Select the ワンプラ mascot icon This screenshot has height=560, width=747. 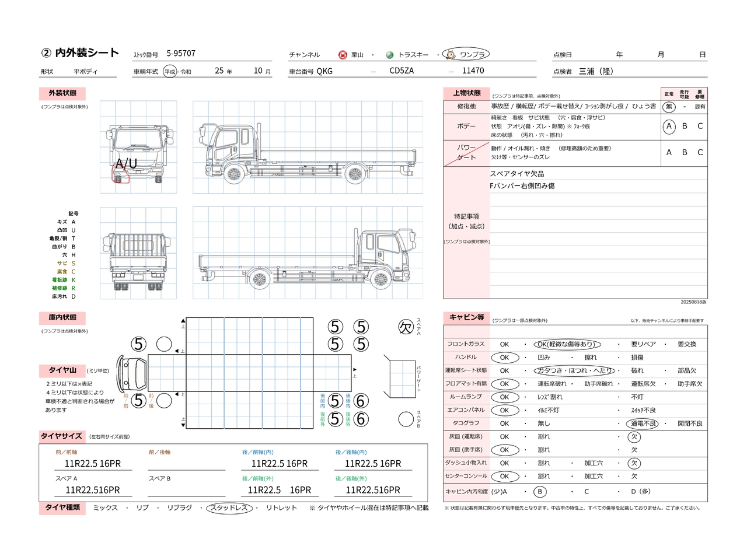[450, 54]
